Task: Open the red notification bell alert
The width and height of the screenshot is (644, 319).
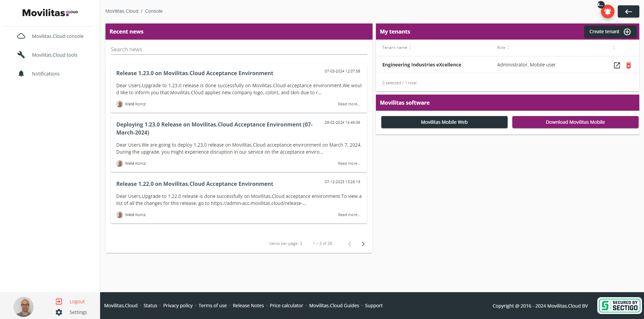Action: [x=607, y=11]
